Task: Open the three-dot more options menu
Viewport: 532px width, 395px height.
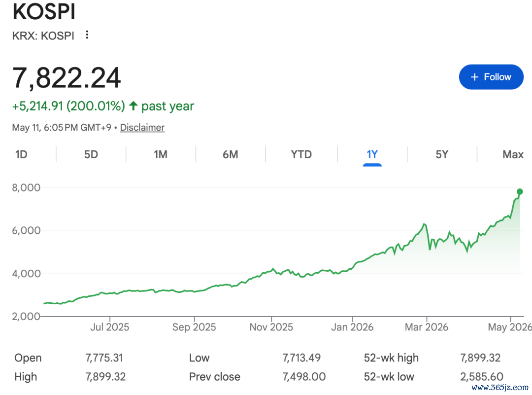Action: click(x=87, y=35)
